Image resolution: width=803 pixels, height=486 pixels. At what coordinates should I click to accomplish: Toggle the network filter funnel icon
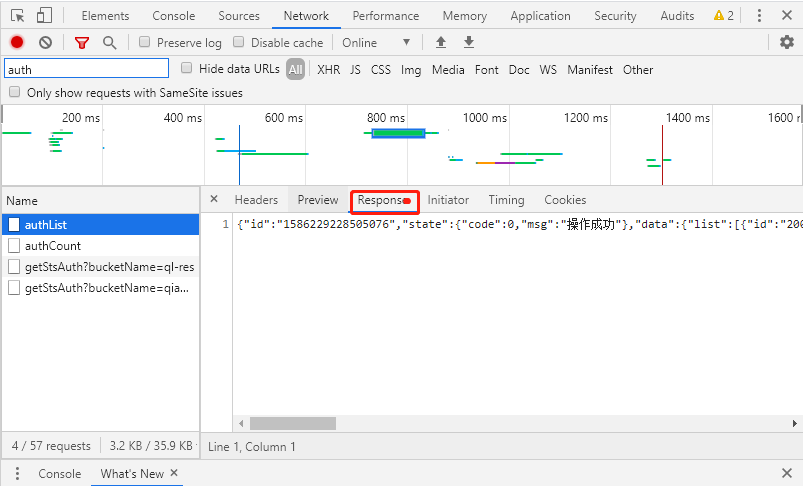[x=82, y=42]
